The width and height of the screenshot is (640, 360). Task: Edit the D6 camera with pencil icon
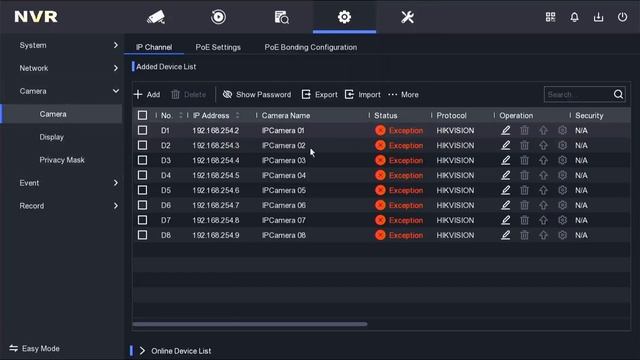coord(505,205)
